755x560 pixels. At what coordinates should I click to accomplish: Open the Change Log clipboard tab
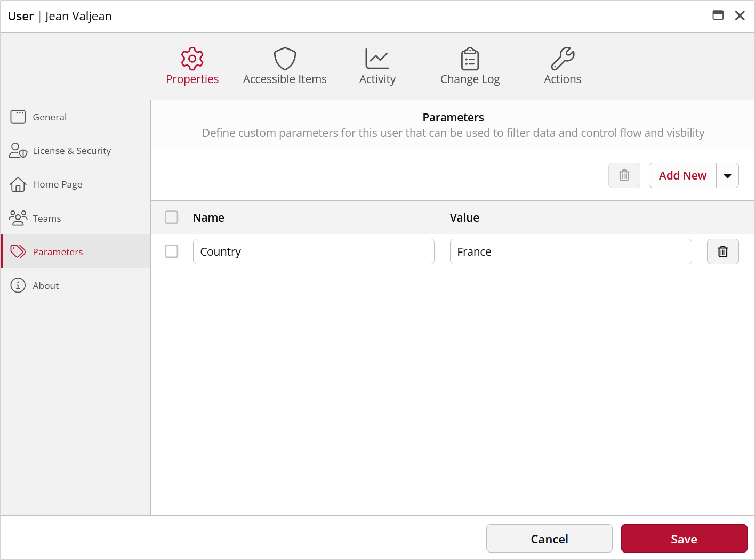click(x=470, y=67)
